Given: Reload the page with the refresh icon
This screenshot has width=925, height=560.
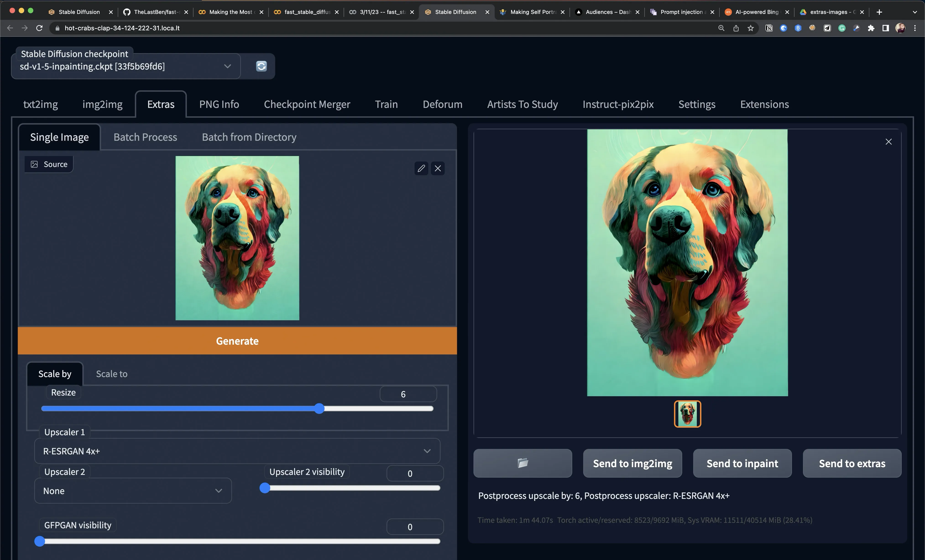Looking at the screenshot, I should point(39,28).
